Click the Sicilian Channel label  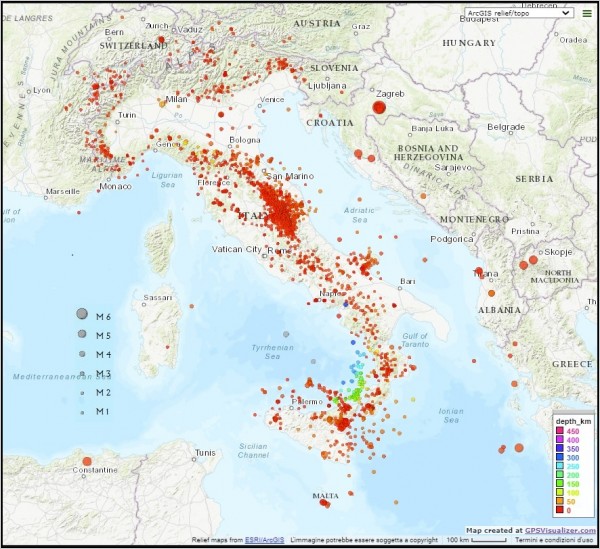pyautogui.click(x=253, y=451)
